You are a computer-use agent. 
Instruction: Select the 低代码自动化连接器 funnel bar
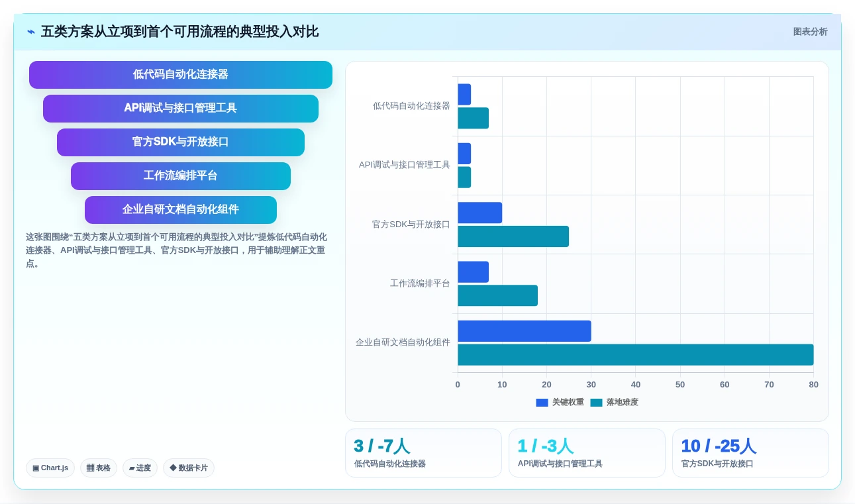coord(181,75)
